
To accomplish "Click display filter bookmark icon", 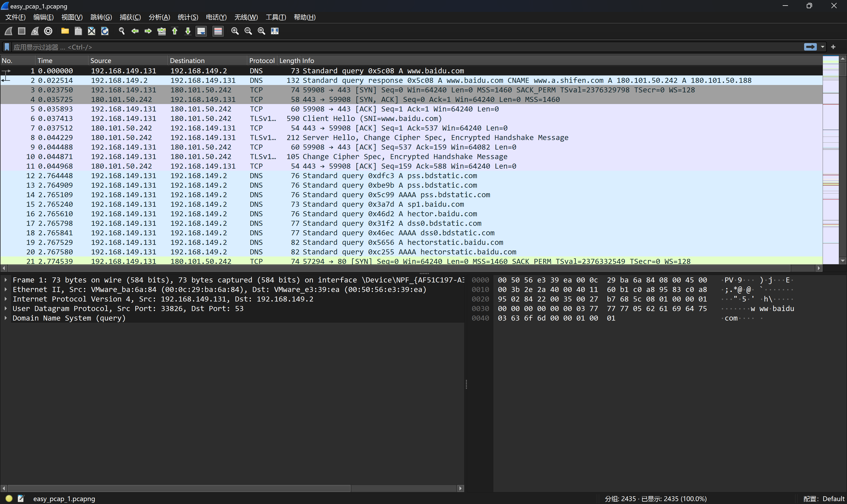I will click(x=7, y=47).
